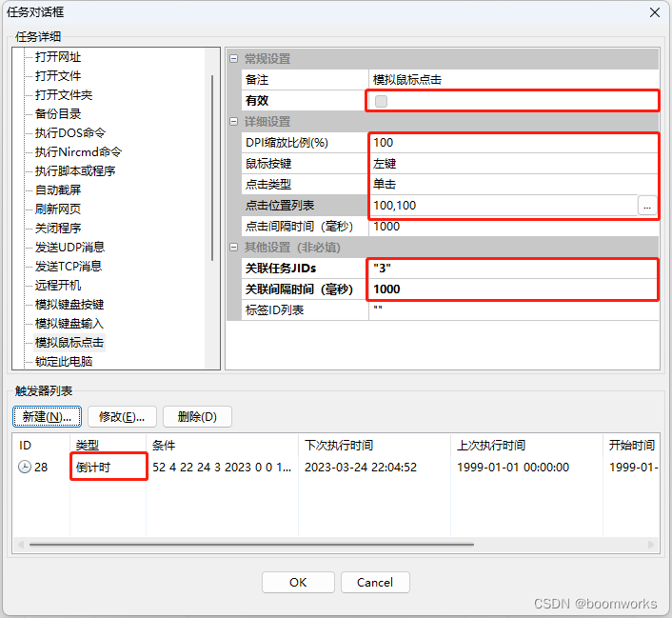Image resolution: width=672 pixels, height=618 pixels.
Task: Edit the 点击间隔时间 (毫秒) value 1000
Action: coord(513,227)
